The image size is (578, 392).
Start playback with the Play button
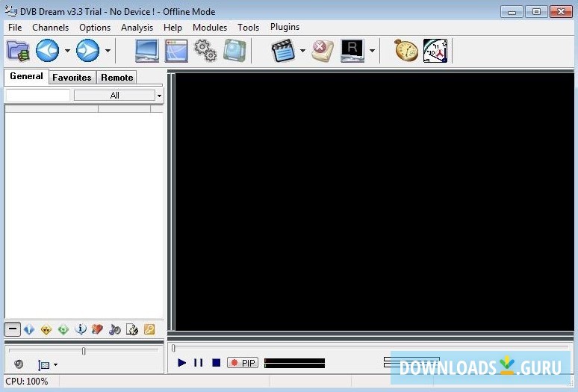tap(181, 363)
